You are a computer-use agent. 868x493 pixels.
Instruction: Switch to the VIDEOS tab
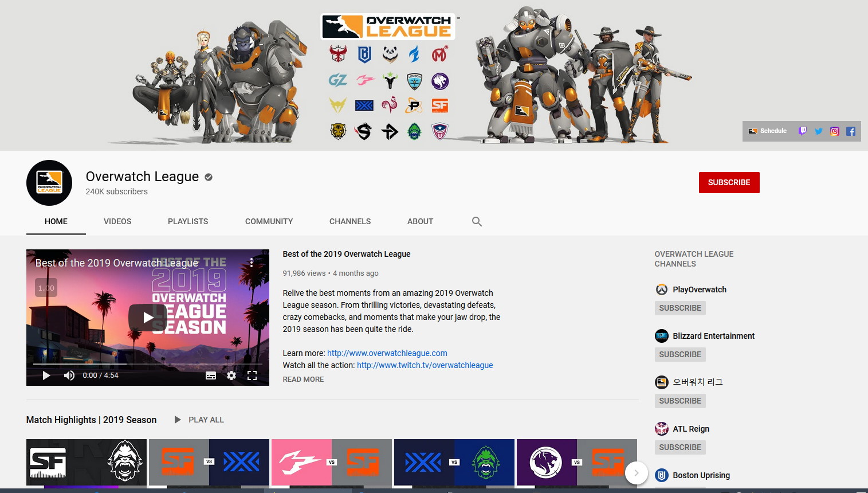[117, 221]
